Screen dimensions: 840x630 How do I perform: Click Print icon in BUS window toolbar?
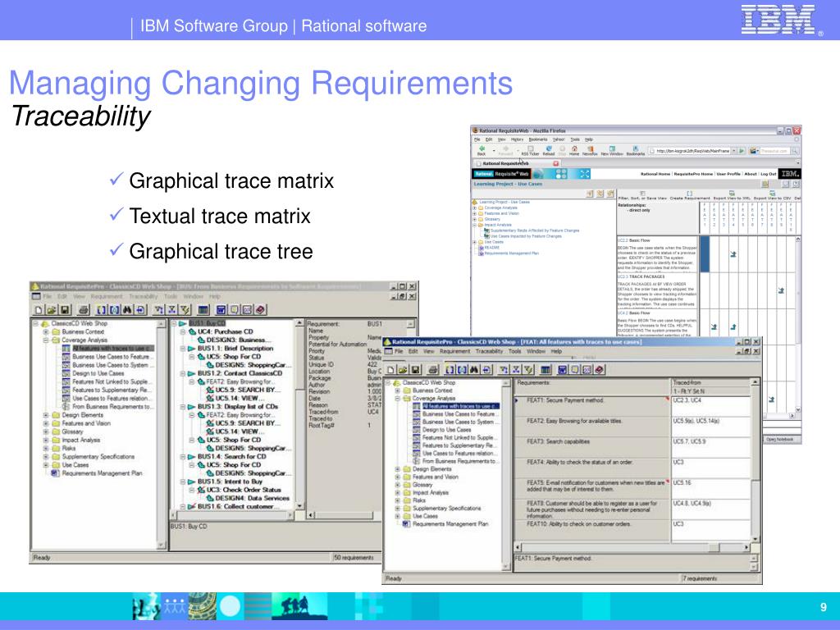coord(84,309)
